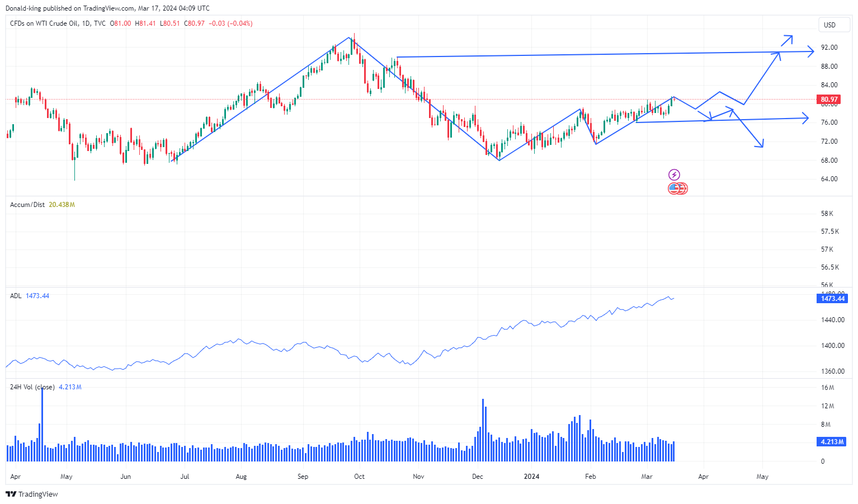Click the high price H81.41
Screen dimensions: 858x504
pyautogui.click(x=145, y=23)
